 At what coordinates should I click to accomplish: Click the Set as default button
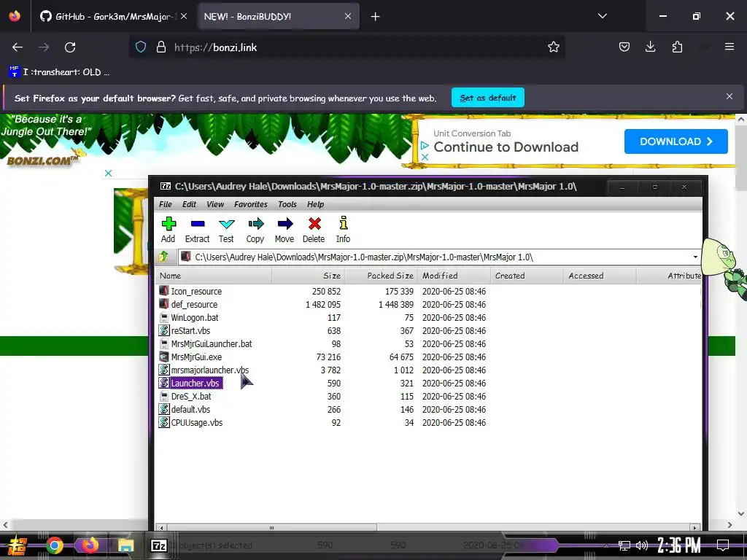[488, 98]
